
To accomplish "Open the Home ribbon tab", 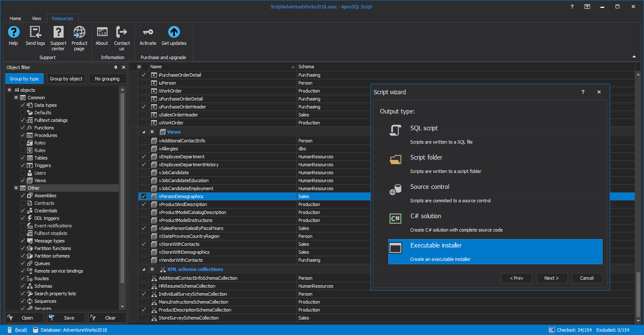I will [15, 18].
